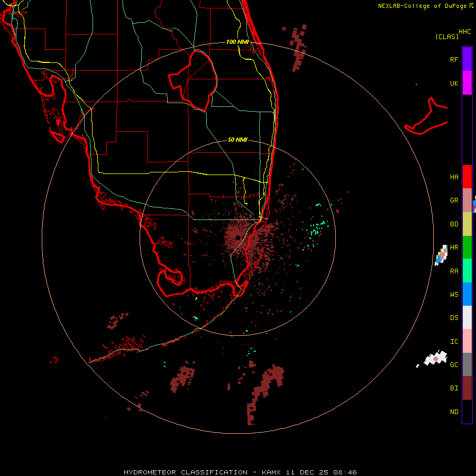Click the RA light green swatch
This screenshot has height=476, width=476.
click(467, 271)
